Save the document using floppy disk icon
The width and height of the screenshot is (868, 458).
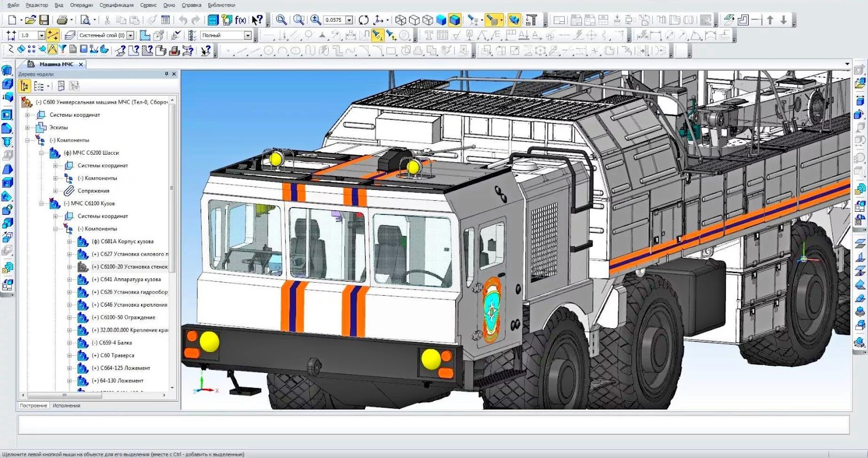(x=44, y=20)
